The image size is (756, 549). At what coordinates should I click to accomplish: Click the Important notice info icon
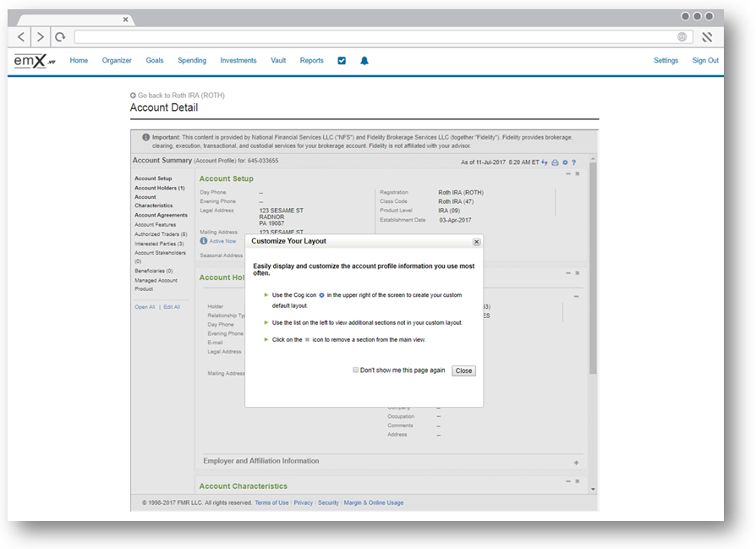click(x=145, y=137)
